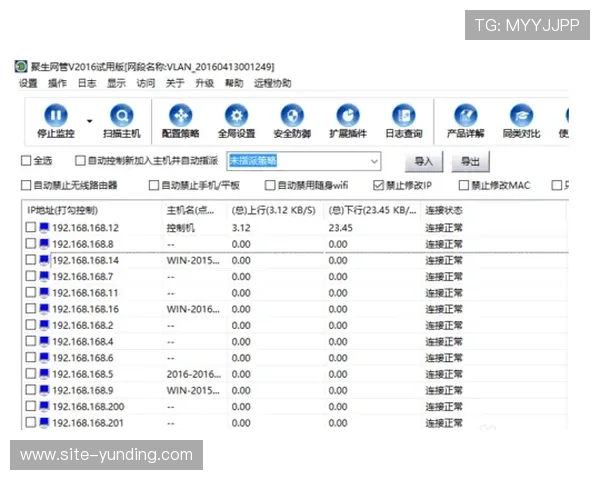Check the box for 192.168.168.11
600x480 pixels.
31,292
